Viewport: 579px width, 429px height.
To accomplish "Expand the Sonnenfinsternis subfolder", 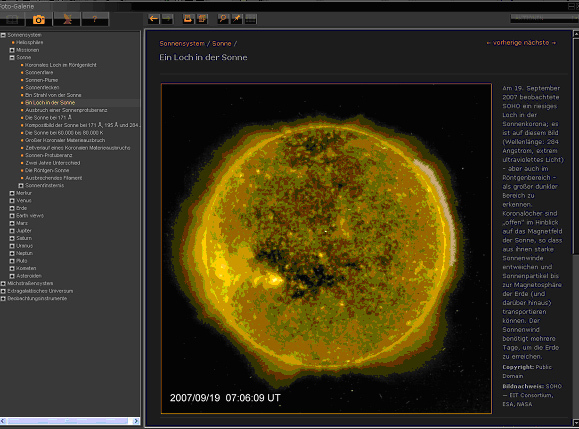I will pos(21,186).
